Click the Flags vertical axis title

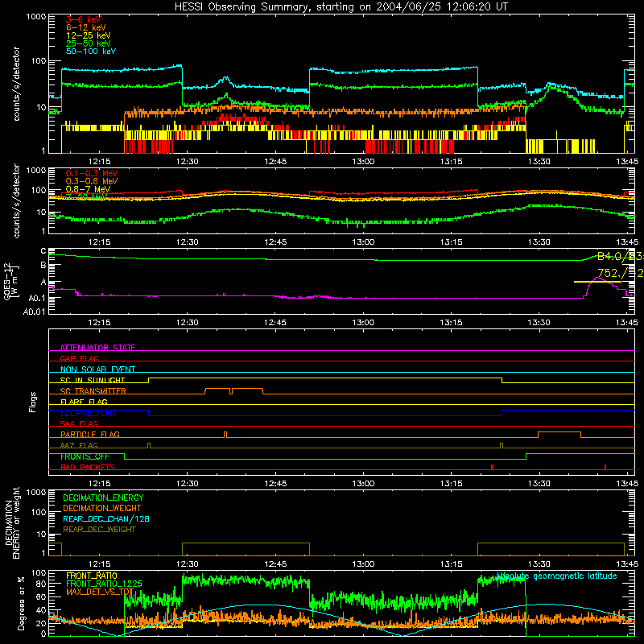[x=33, y=402]
